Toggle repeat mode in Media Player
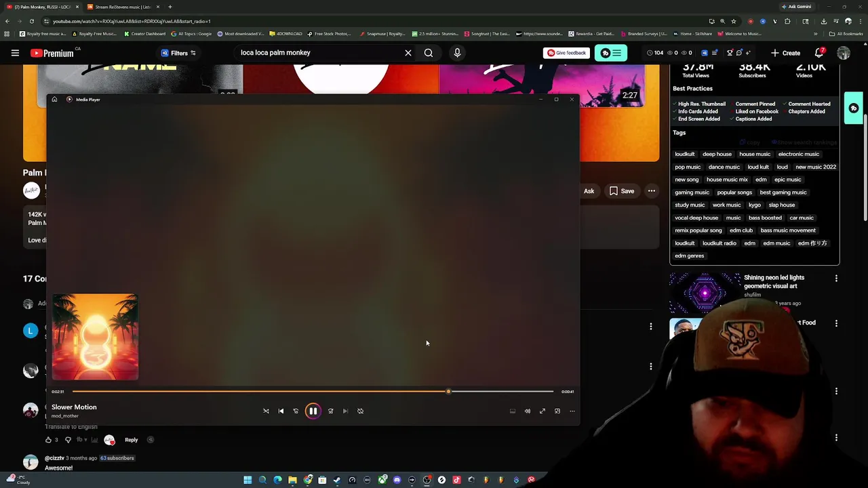Image resolution: width=868 pixels, height=488 pixels. (x=360, y=411)
